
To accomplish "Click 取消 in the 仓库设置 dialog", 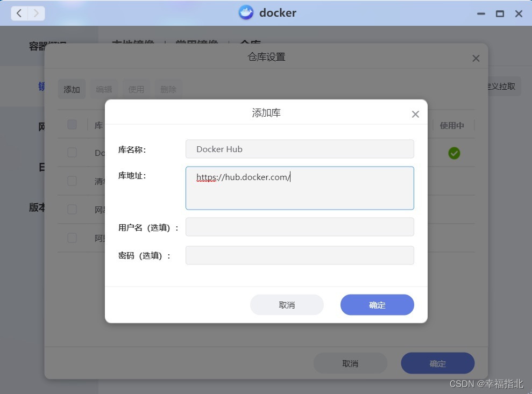I will pos(350,363).
